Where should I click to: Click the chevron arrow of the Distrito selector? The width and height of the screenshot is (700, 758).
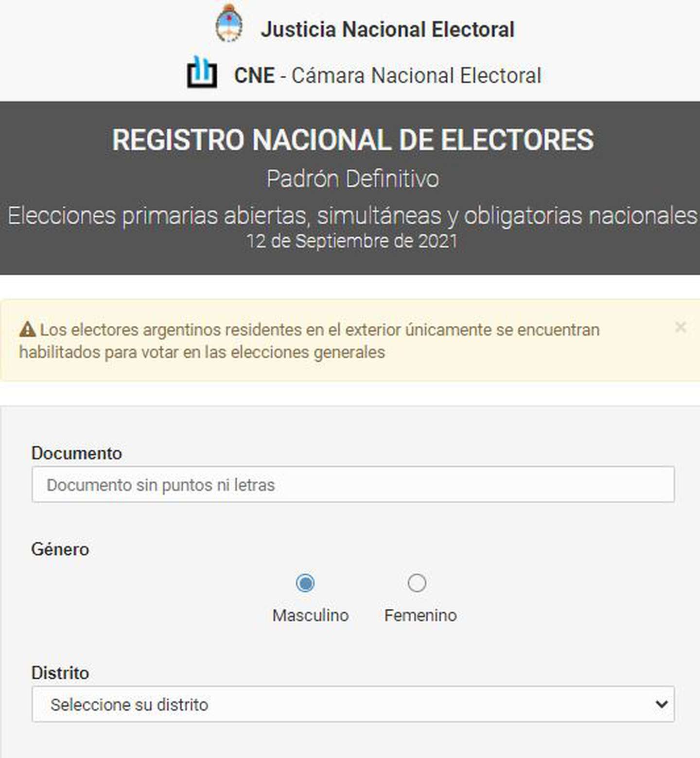pos(661,704)
